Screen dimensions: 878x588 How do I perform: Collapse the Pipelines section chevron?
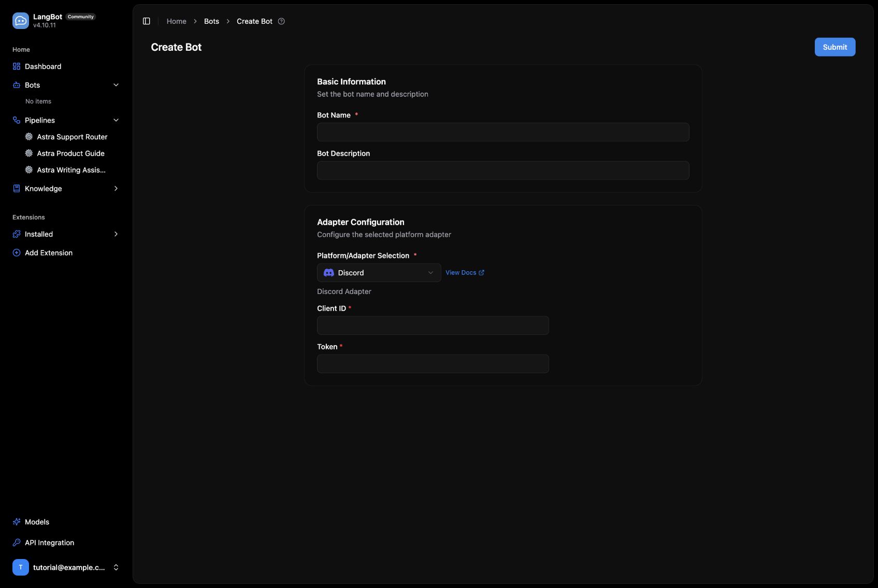(116, 120)
